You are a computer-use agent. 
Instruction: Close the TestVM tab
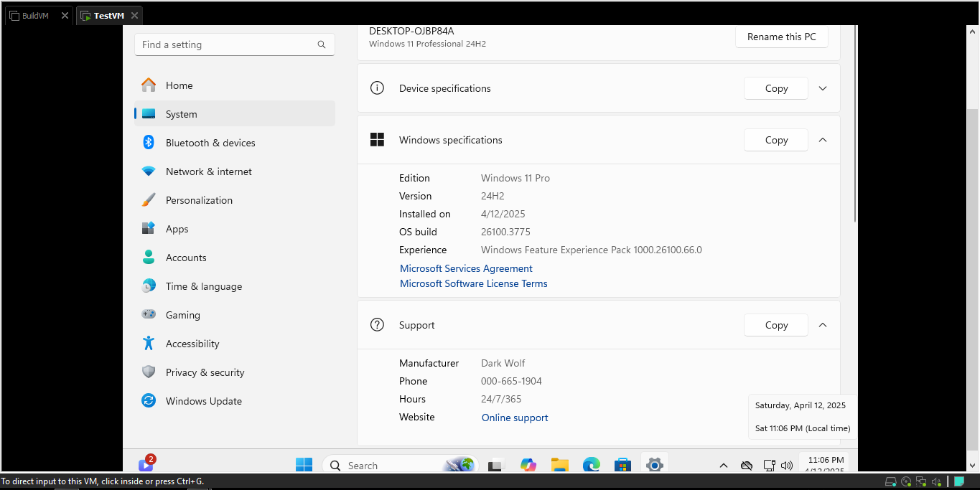[134, 16]
